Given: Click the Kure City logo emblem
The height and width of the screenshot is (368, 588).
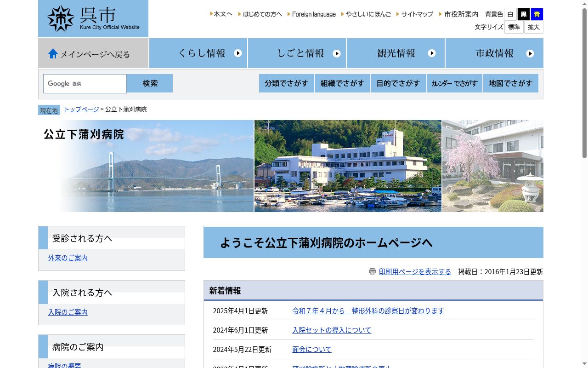Looking at the screenshot, I should pyautogui.click(x=61, y=18).
